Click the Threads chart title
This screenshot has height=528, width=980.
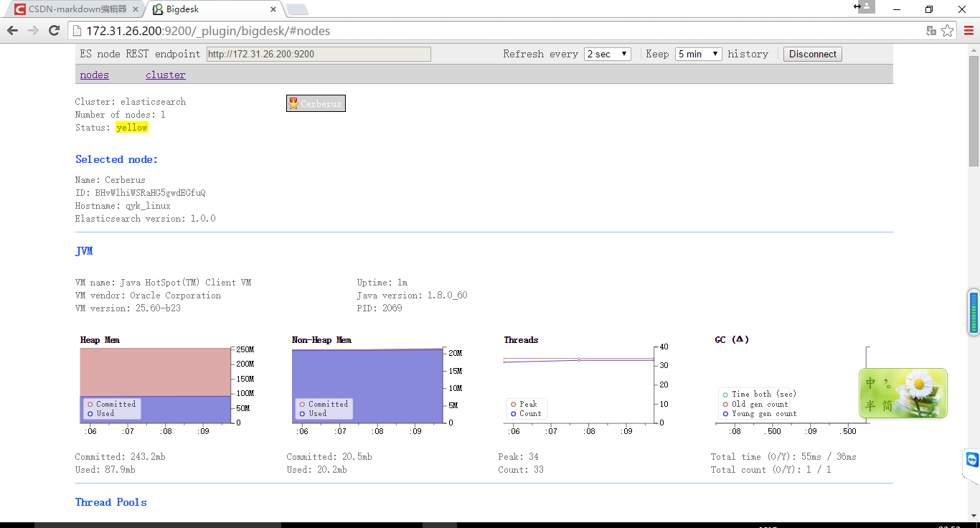pos(521,340)
